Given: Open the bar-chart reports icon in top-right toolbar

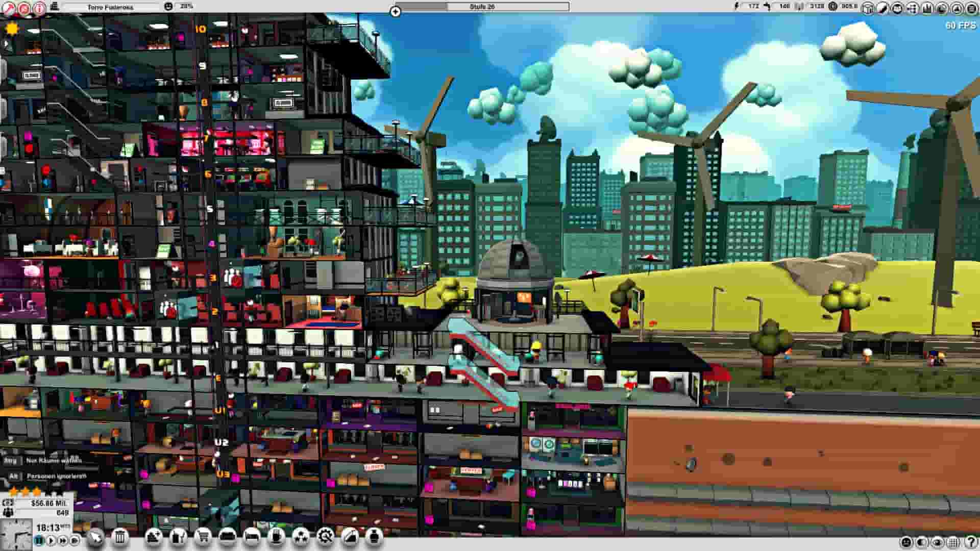Looking at the screenshot, I should pos(927,8).
